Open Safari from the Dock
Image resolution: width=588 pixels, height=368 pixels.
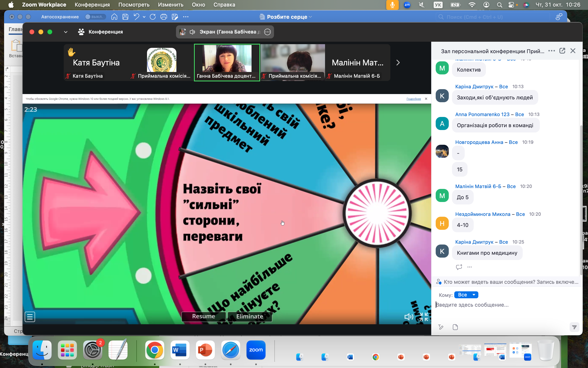coord(231,350)
